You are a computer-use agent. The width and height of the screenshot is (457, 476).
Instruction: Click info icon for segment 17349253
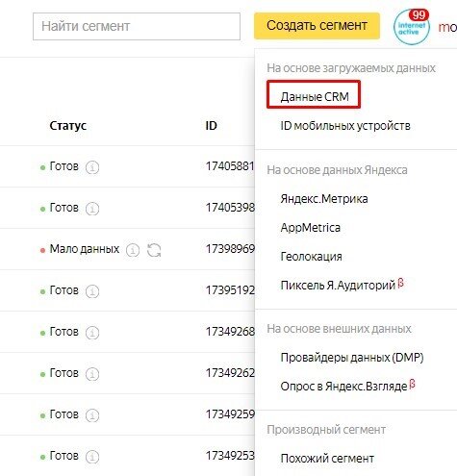point(92,457)
